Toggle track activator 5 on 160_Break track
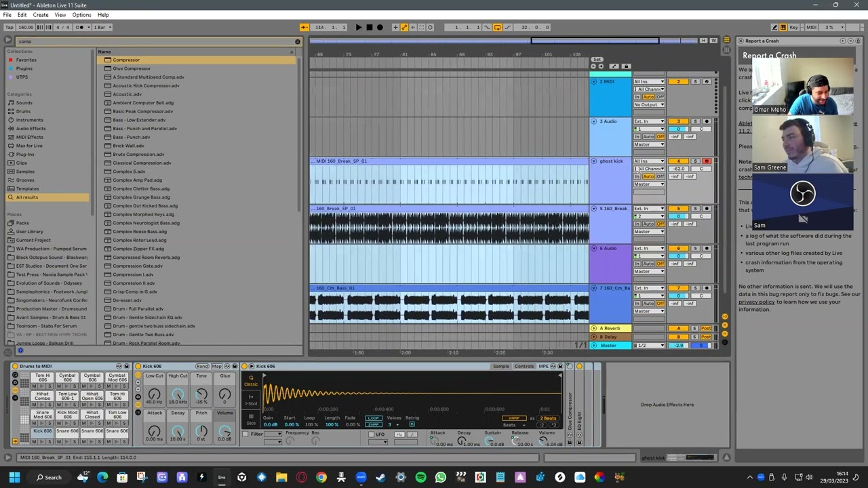Screen dimensions: 868x488 point(678,209)
